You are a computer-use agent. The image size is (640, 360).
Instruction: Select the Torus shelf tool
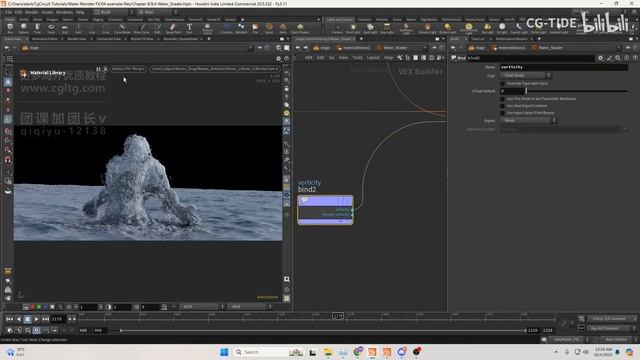click(x=51, y=28)
